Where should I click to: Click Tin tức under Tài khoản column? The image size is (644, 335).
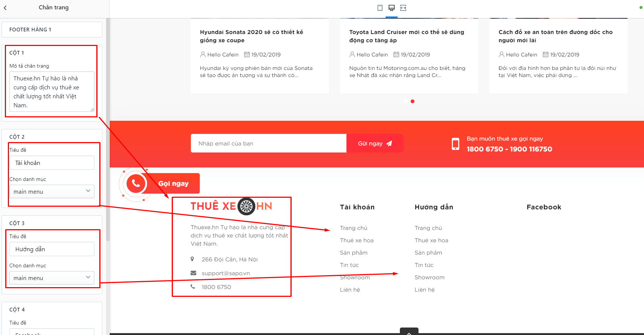[x=349, y=265]
